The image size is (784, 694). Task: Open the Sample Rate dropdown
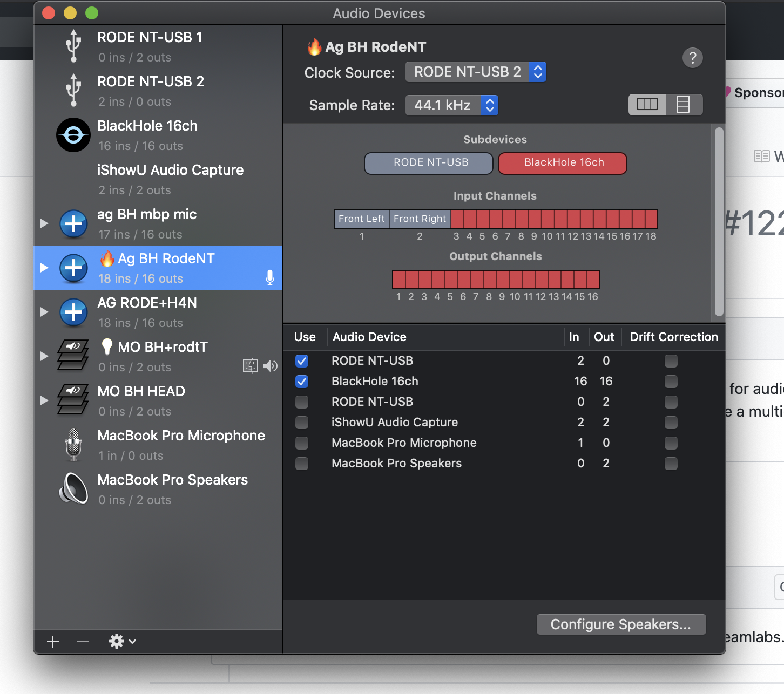tap(451, 105)
